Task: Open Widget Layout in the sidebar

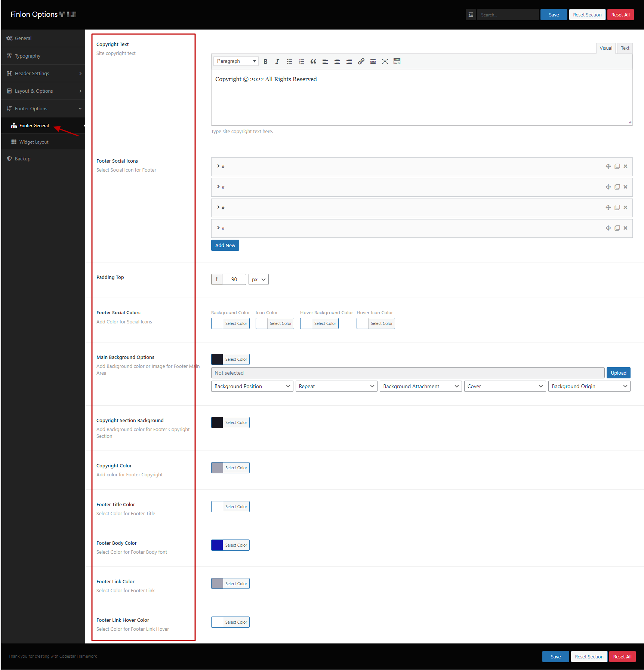Action: (x=34, y=142)
